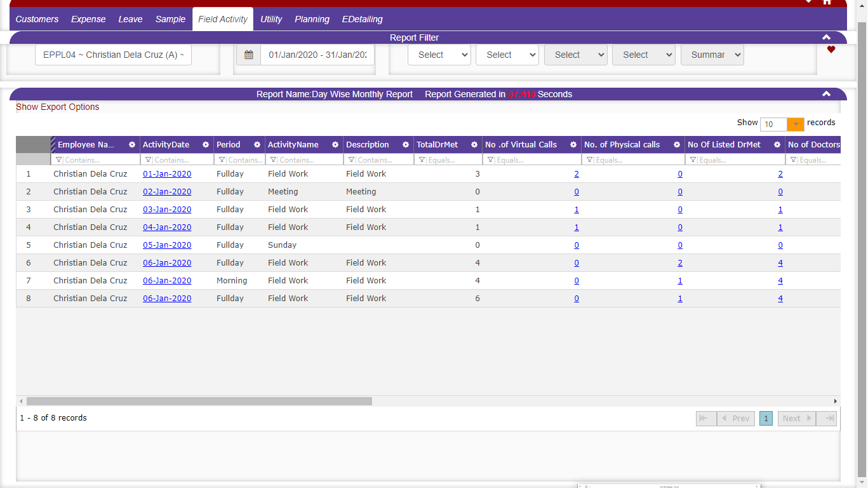This screenshot has height=493, width=868.
Task: Open the Leave menu
Action: pos(130,19)
